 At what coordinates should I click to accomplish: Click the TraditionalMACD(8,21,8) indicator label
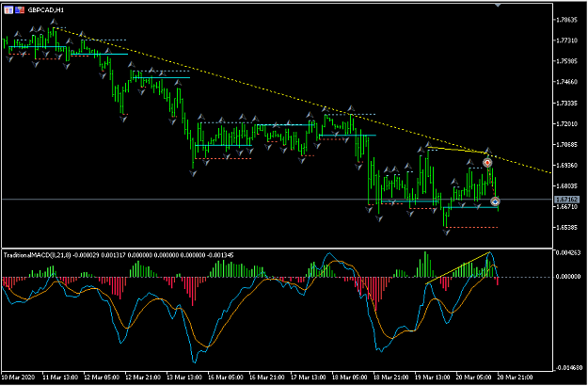[x=37, y=255]
